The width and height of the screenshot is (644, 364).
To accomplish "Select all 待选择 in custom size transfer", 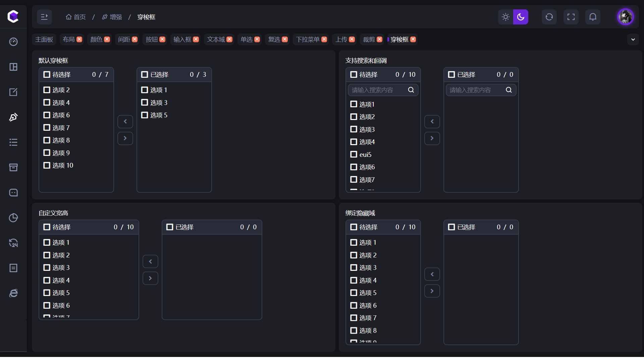I will click(47, 227).
